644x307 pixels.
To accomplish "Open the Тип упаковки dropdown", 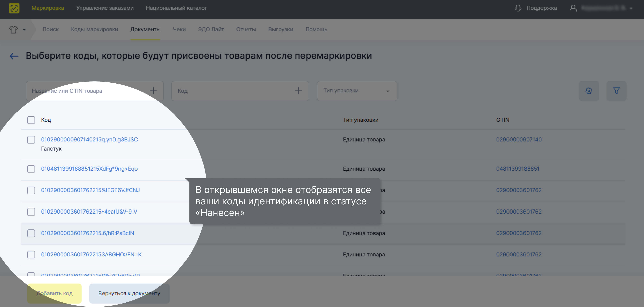I will click(387, 91).
